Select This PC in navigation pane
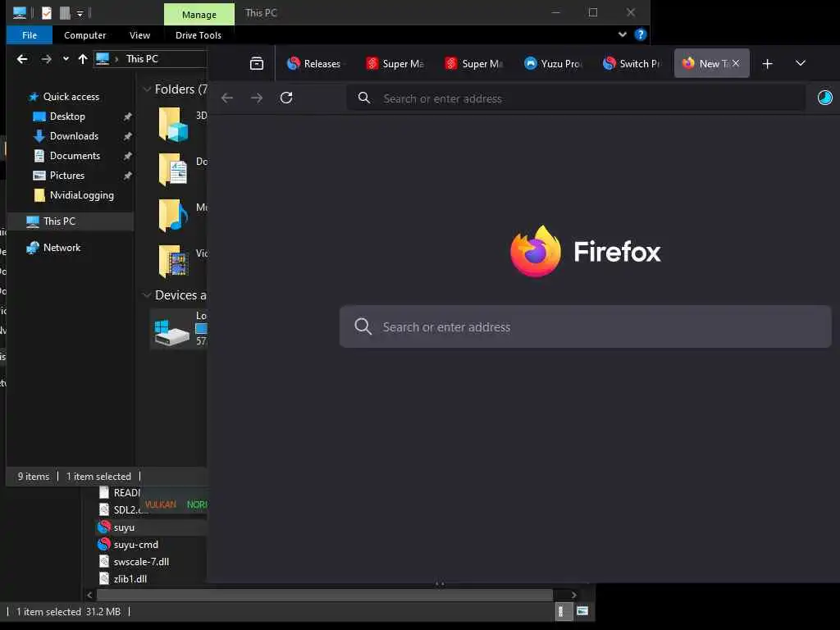 point(59,221)
